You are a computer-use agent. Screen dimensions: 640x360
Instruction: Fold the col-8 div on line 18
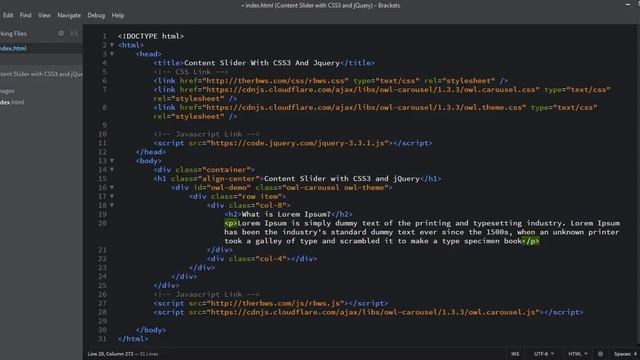(x=112, y=205)
